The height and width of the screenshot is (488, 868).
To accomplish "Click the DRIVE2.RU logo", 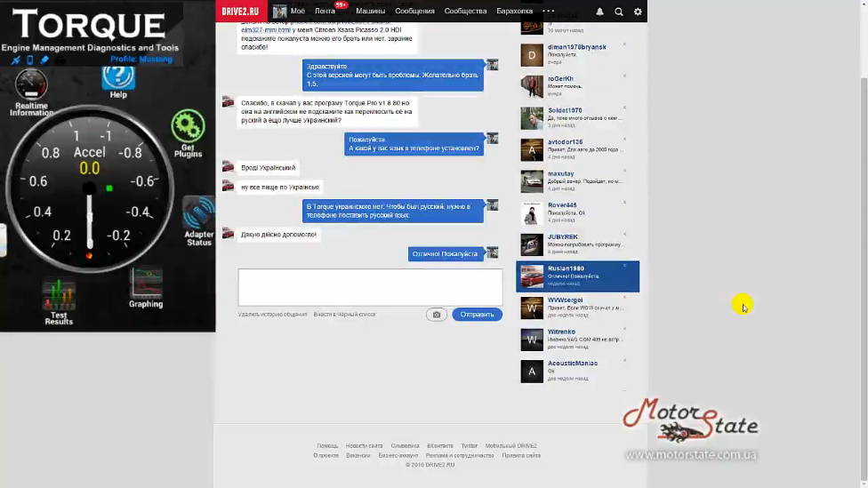I will point(240,11).
